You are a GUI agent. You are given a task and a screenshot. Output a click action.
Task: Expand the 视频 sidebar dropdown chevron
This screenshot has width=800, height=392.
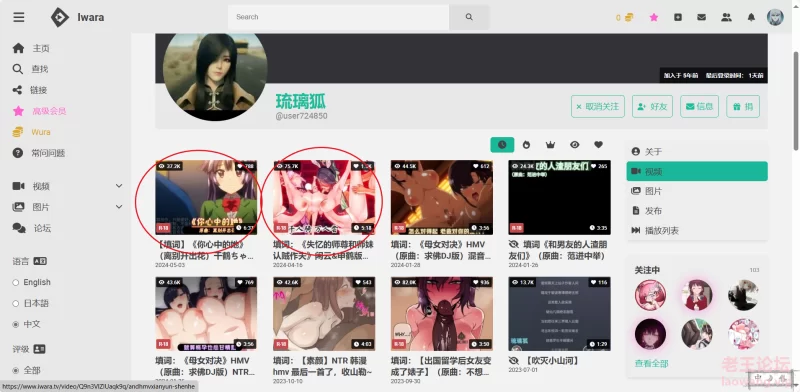click(x=119, y=186)
